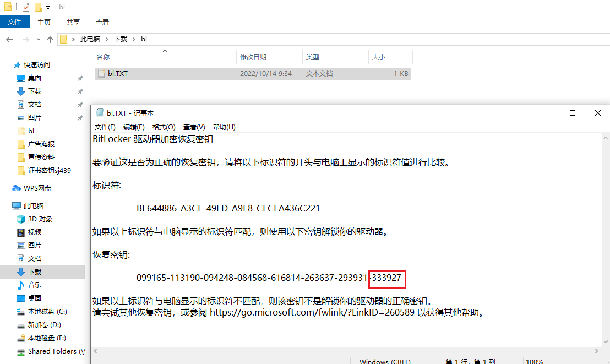This screenshot has height=364, width=610.
Task: Open Notepad 格式(O) menu
Action: (x=164, y=127)
